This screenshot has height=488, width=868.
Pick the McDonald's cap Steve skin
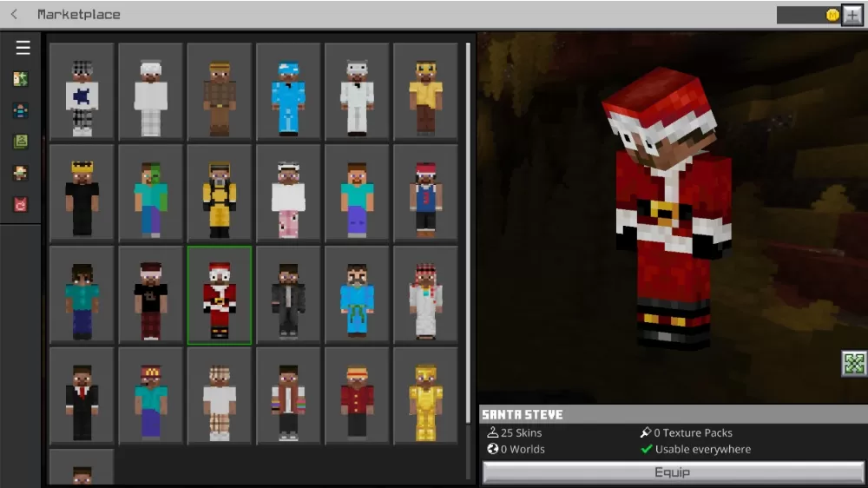[x=150, y=397]
